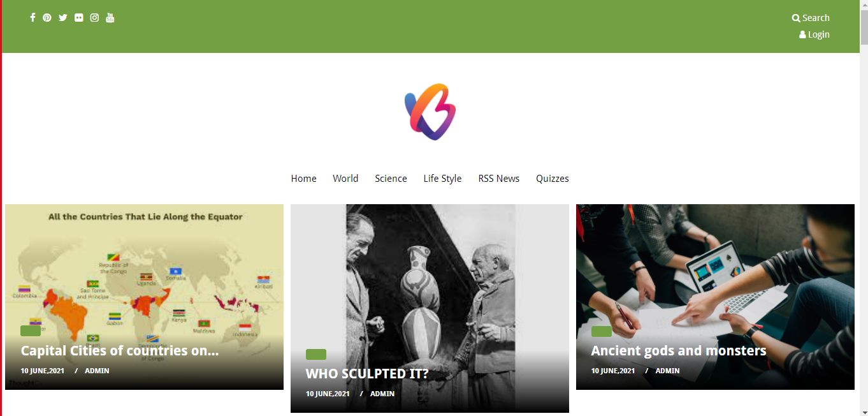The image size is (868, 416).
Task: Open 'Ancient gods and monsters' article title
Action: coord(678,350)
